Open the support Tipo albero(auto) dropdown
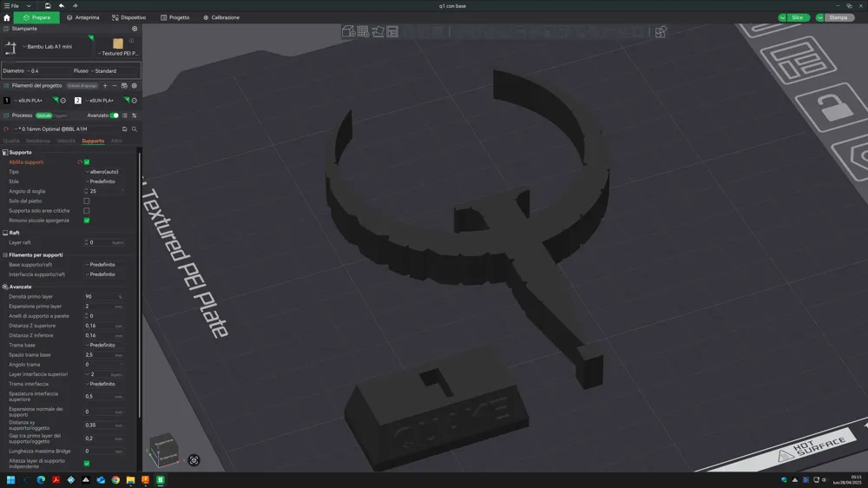Viewport: 868px width, 488px height. point(105,172)
